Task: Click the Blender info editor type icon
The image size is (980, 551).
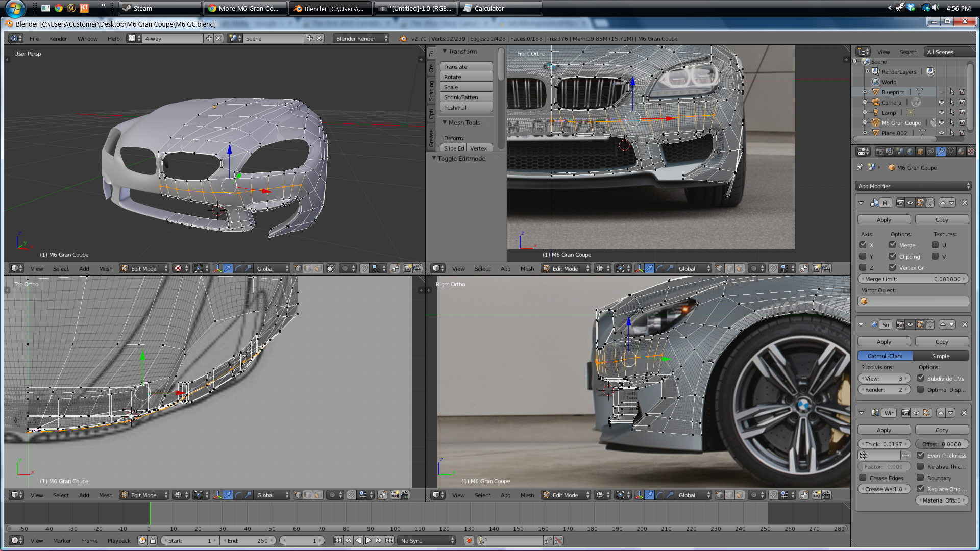Action: (16, 38)
